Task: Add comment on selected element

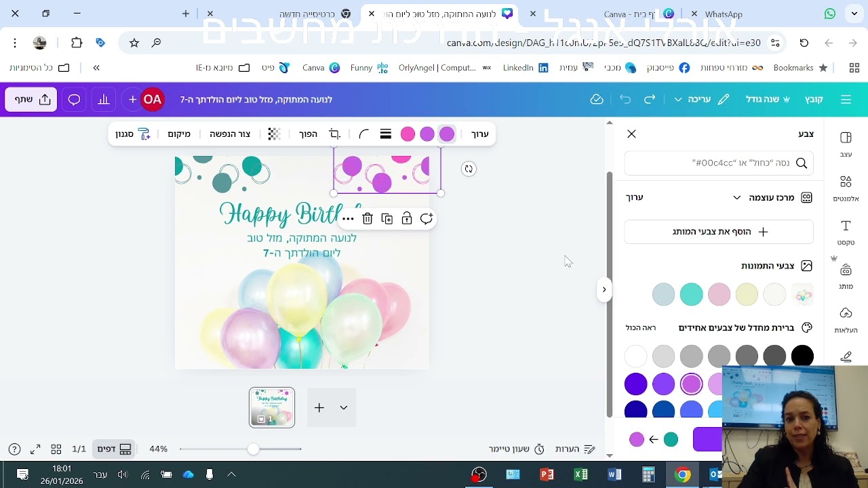Action: (426, 219)
